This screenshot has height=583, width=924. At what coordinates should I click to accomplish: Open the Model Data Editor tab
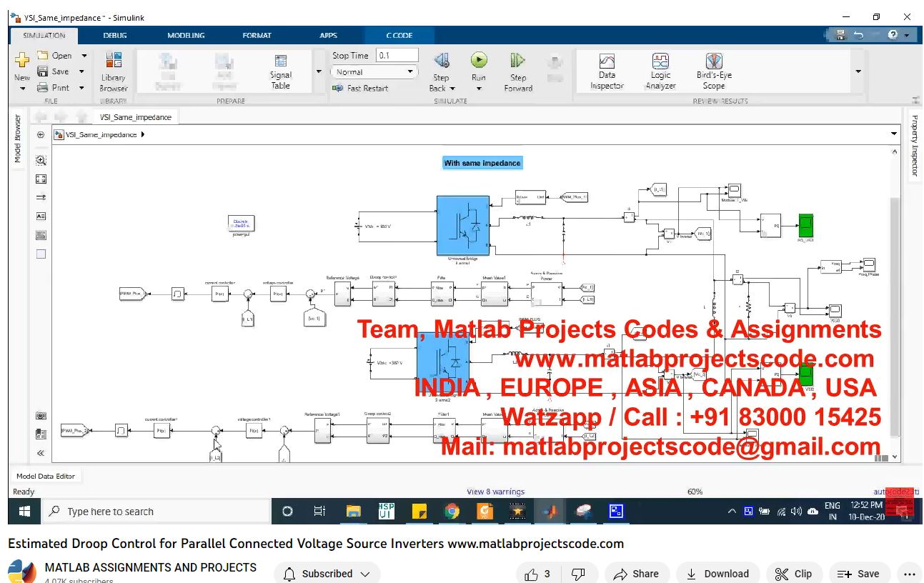46,476
